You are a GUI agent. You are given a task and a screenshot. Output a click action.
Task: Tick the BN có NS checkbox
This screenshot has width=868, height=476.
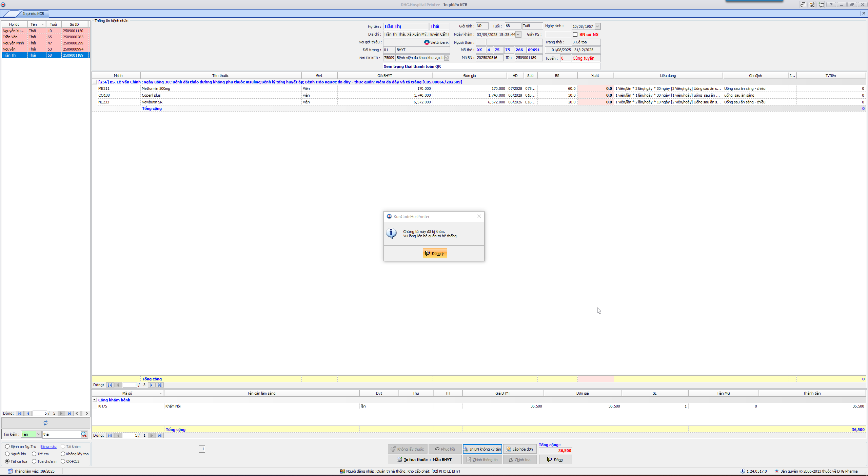(x=575, y=34)
